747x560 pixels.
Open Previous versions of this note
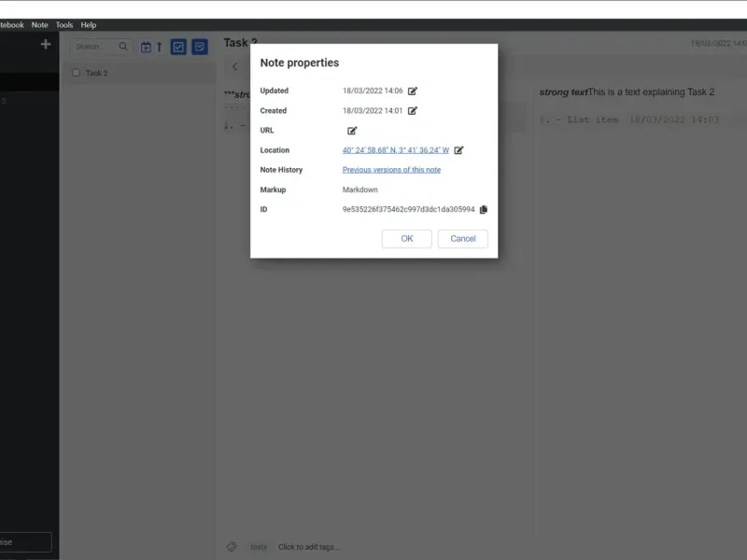pos(391,170)
